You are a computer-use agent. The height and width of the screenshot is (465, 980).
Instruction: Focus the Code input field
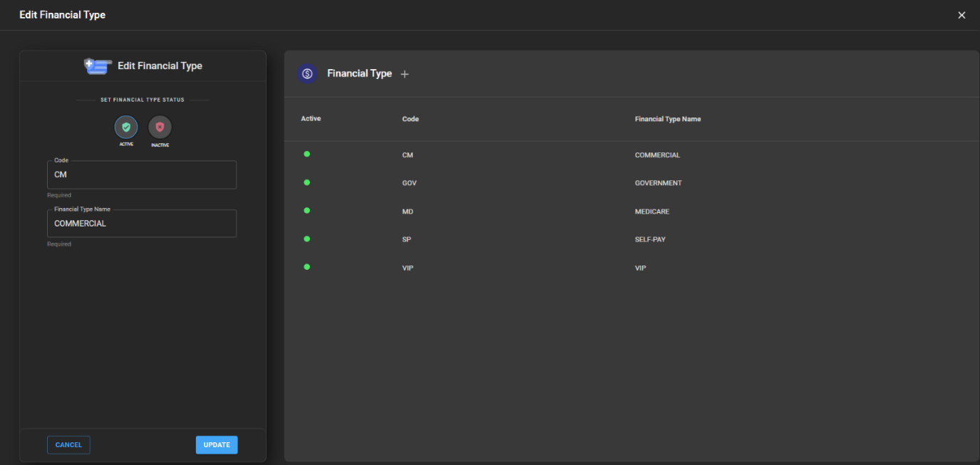tap(142, 175)
